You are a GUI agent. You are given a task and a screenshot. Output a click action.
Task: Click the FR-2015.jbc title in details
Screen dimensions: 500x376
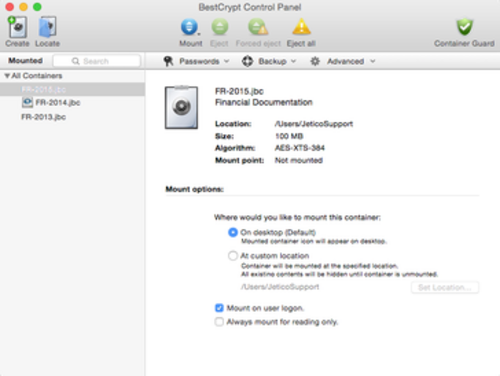click(239, 91)
